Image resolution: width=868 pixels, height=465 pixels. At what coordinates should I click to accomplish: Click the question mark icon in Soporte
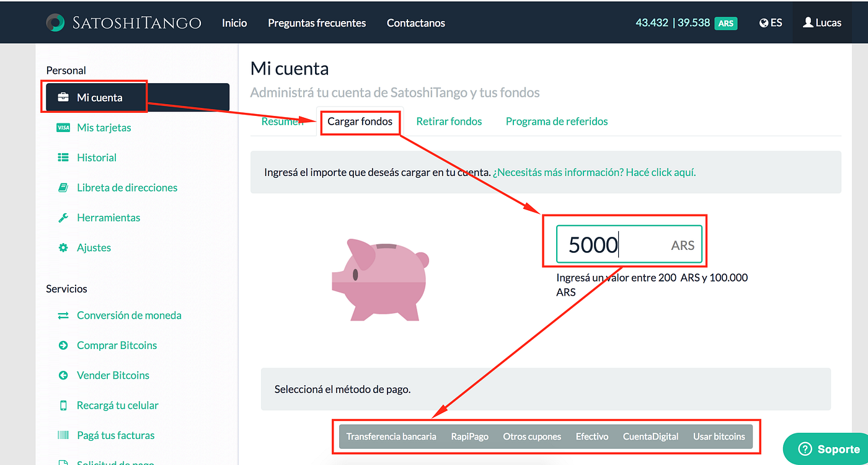coord(805,449)
